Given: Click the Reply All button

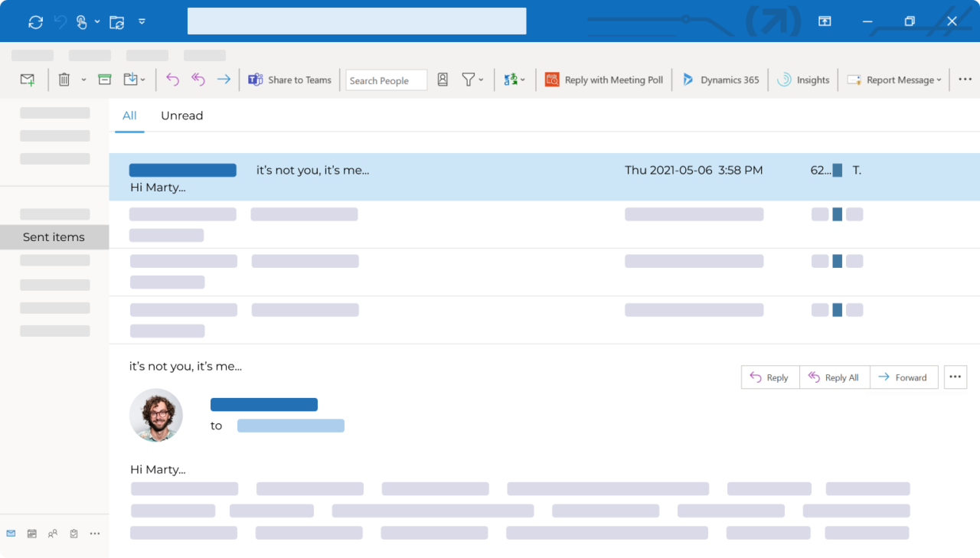Looking at the screenshot, I should pos(834,377).
